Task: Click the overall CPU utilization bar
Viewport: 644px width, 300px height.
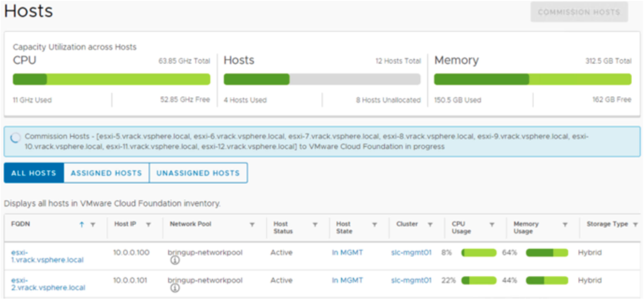Action: pyautogui.click(x=111, y=79)
